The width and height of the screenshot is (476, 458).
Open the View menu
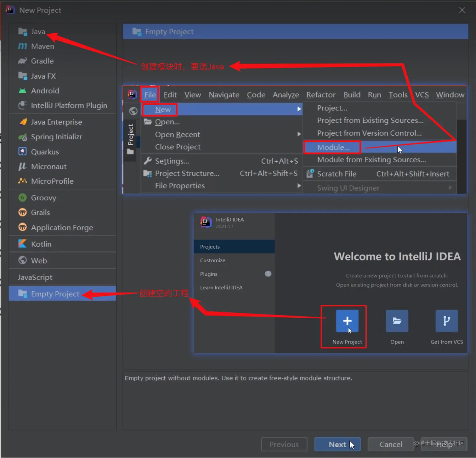[x=193, y=95]
